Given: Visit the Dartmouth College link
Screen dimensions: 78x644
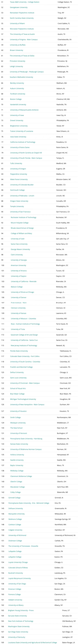Looking at the screenshot, I should click(17, 190).
